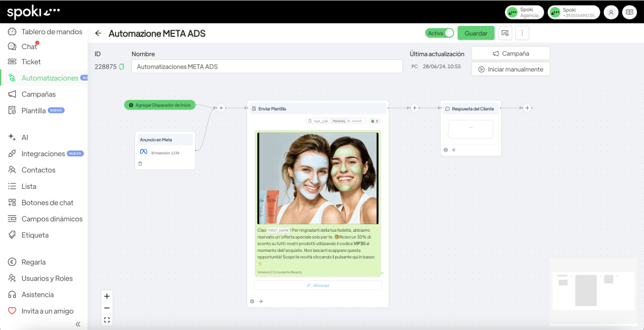Toggle the Activa automation switch
This screenshot has width=644, height=330.
(440, 33)
